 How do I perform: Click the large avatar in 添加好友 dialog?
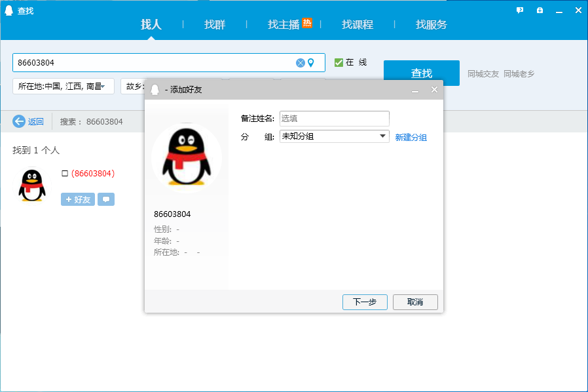tap(187, 158)
